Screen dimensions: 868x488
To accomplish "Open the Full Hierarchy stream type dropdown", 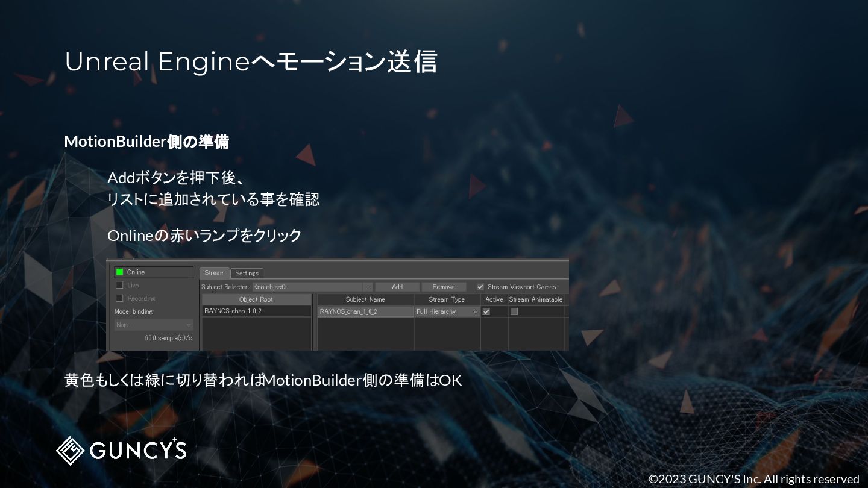I will (x=447, y=312).
